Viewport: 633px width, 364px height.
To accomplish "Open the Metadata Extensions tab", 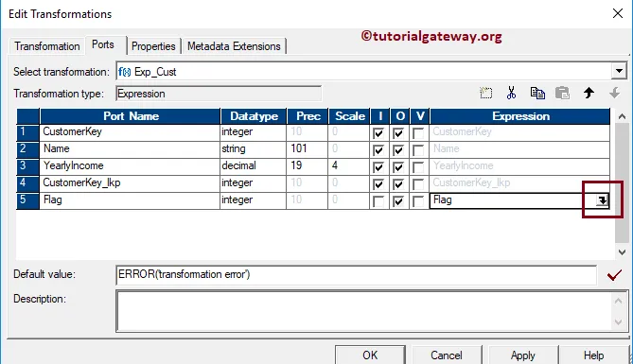I will coord(234,46).
